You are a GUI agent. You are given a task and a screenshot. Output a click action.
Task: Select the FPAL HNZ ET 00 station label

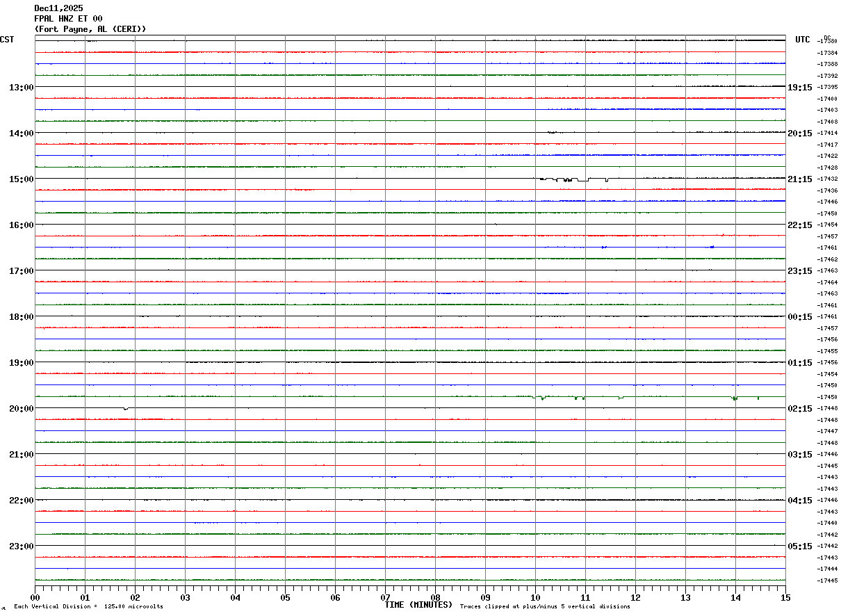click(x=68, y=19)
